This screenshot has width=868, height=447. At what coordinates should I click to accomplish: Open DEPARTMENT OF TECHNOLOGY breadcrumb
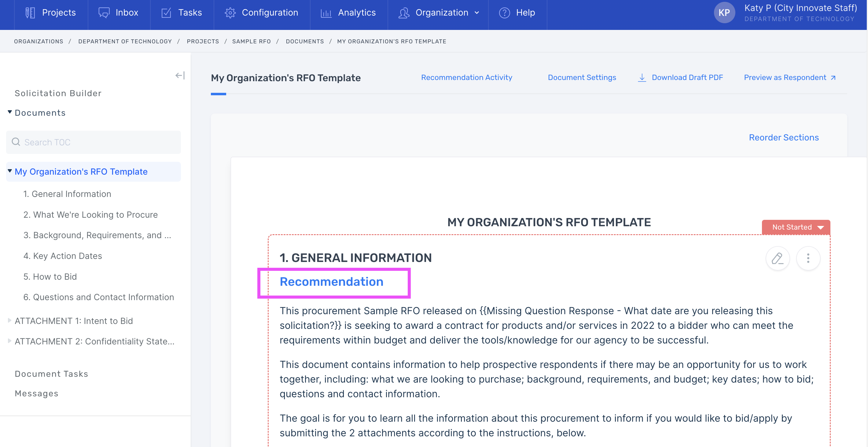(x=125, y=42)
